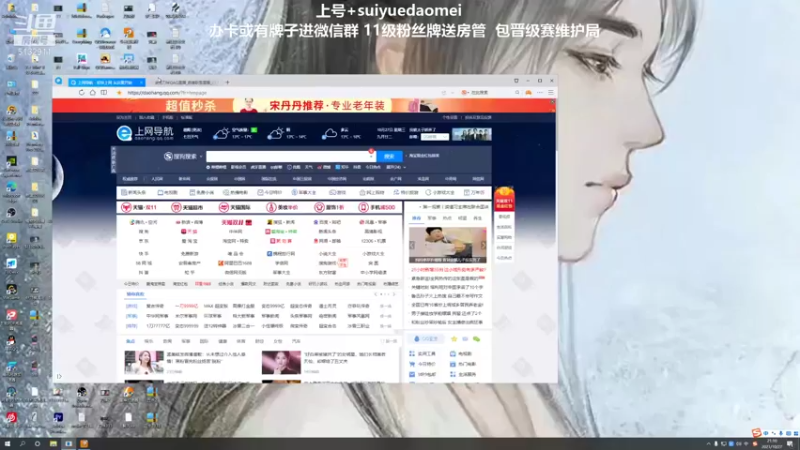Screen dimensions: 800x450
Task: Open 电视剧 icon in the tools panel
Action: (x=453, y=354)
